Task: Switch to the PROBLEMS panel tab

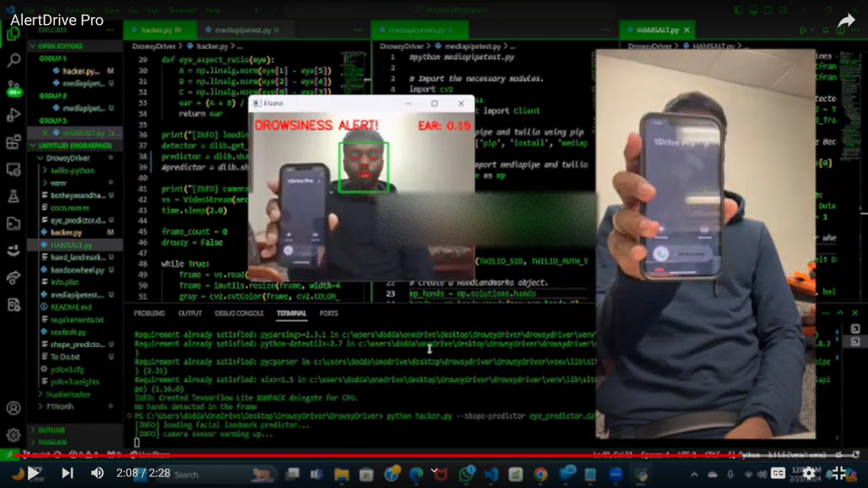Action: click(149, 313)
